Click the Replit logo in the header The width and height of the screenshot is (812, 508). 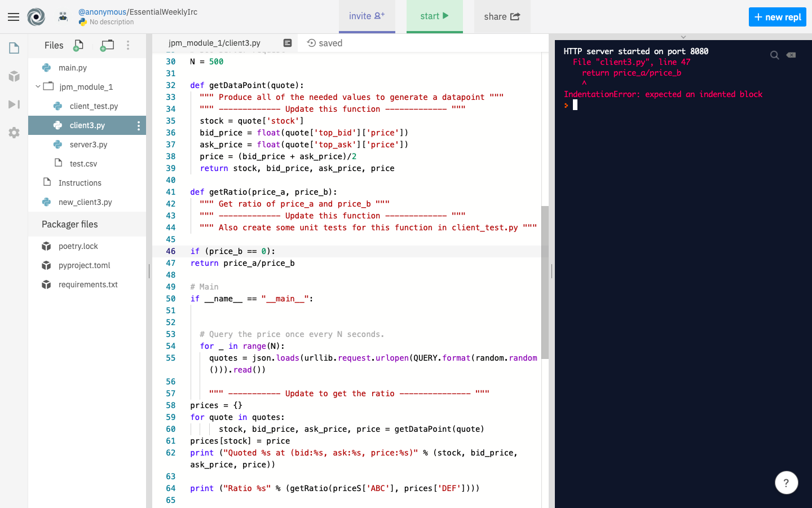click(x=37, y=16)
